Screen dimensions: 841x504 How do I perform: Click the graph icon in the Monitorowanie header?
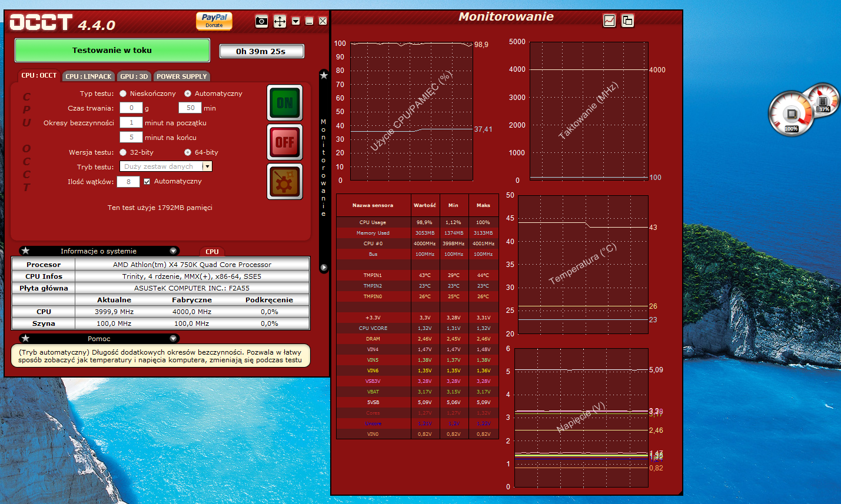point(610,21)
